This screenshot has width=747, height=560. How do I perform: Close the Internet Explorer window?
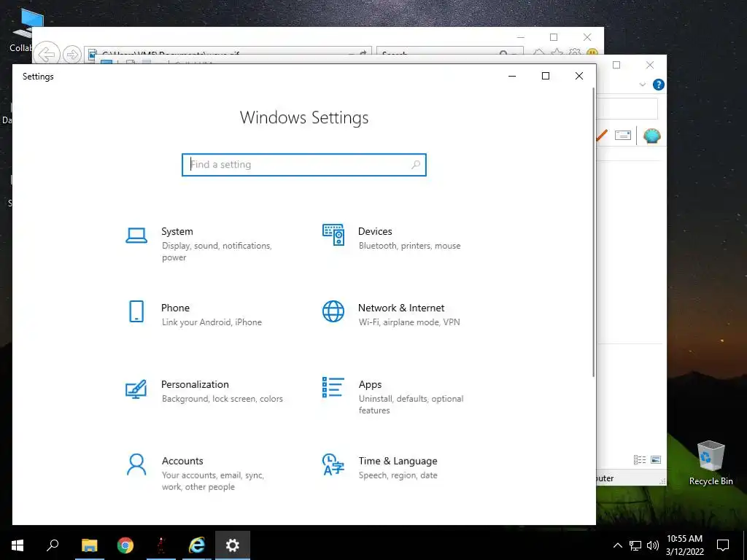pyautogui.click(x=587, y=37)
